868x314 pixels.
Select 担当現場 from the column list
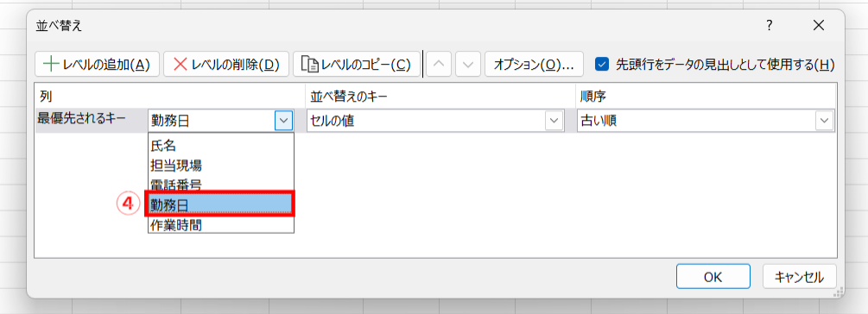pos(220,165)
